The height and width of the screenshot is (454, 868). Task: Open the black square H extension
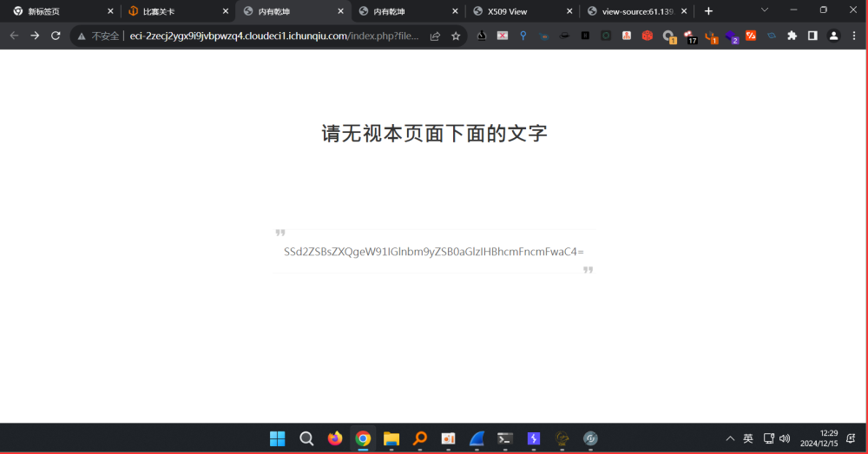(x=585, y=36)
